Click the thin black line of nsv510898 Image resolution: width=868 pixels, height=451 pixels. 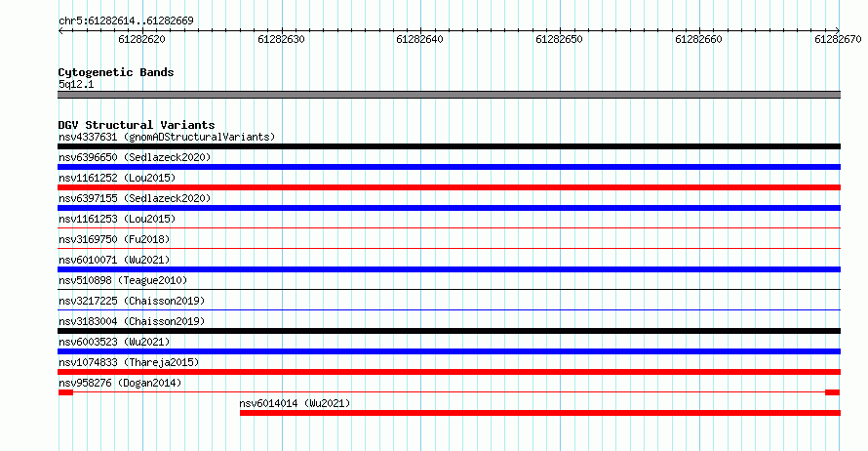[x=449, y=289]
